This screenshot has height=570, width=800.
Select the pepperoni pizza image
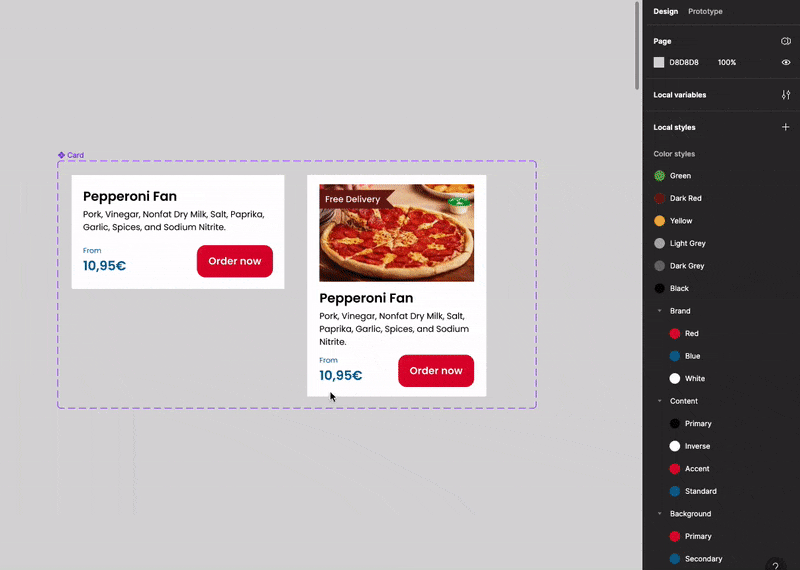point(396,233)
